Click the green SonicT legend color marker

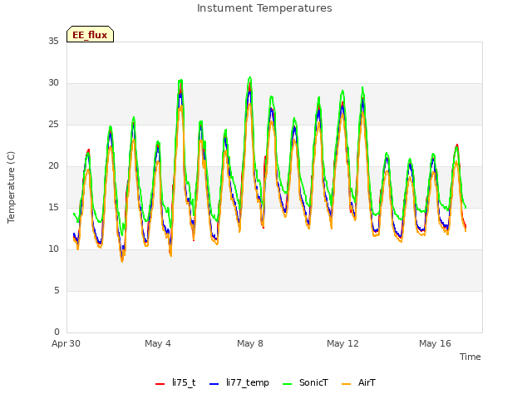coord(287,384)
